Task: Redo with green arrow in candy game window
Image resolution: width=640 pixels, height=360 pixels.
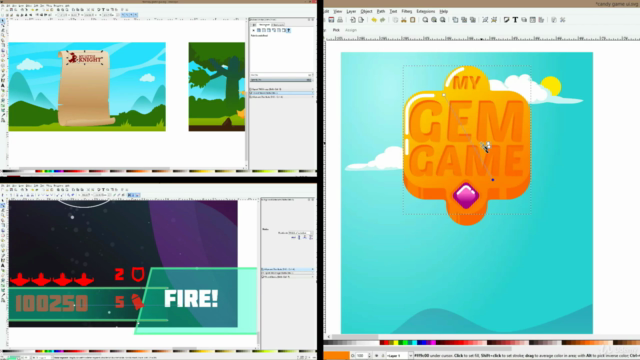Action: pyautogui.click(x=382, y=20)
